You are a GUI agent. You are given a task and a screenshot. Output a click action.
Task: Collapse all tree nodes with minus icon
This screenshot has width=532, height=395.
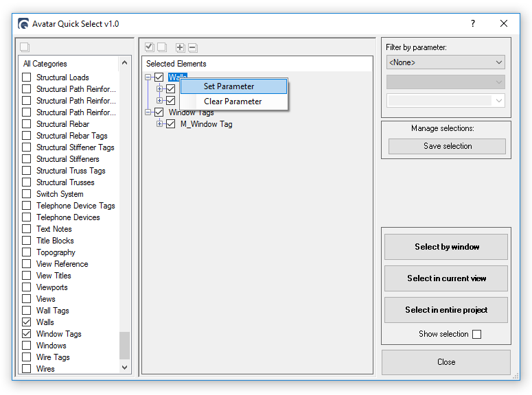coord(193,47)
